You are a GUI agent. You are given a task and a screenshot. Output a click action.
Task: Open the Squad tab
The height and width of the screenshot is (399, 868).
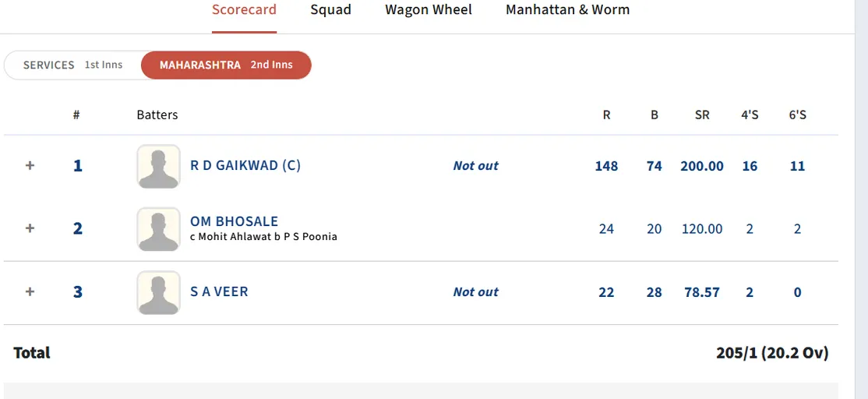pos(330,10)
